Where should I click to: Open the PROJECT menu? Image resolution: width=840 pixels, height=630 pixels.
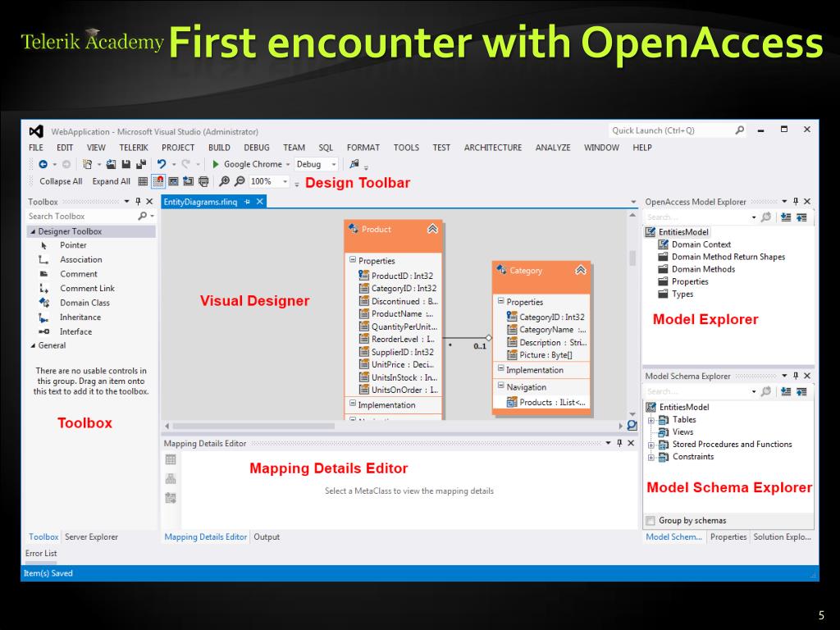(178, 148)
